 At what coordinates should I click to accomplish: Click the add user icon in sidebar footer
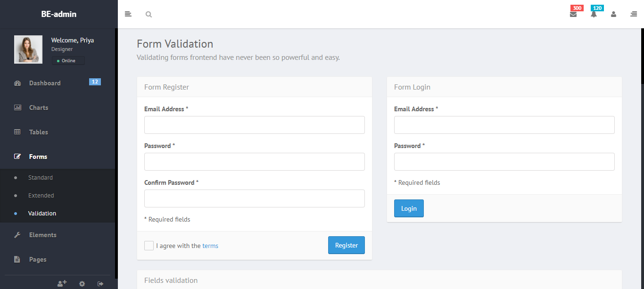click(x=62, y=283)
